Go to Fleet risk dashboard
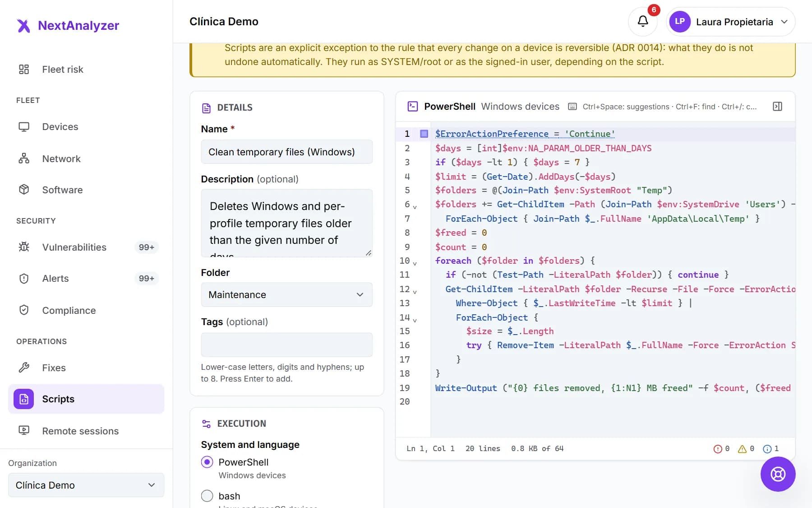This screenshot has height=508, width=812. (86, 70)
